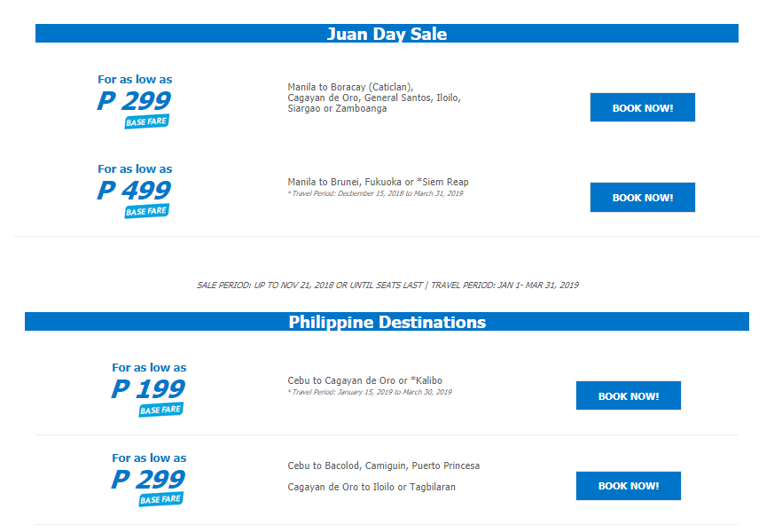The height and width of the screenshot is (532, 782).
Task: Click BASE FARE badge under first P 299
Action: click(146, 121)
